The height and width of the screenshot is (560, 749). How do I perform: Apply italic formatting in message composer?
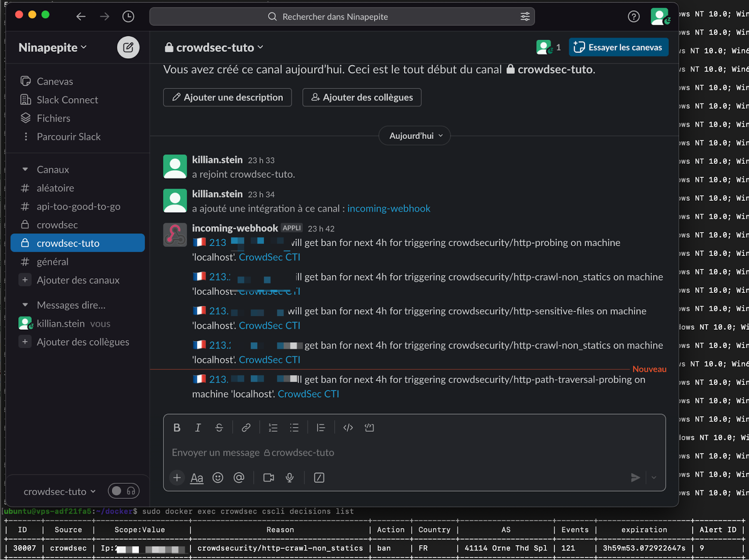point(198,428)
